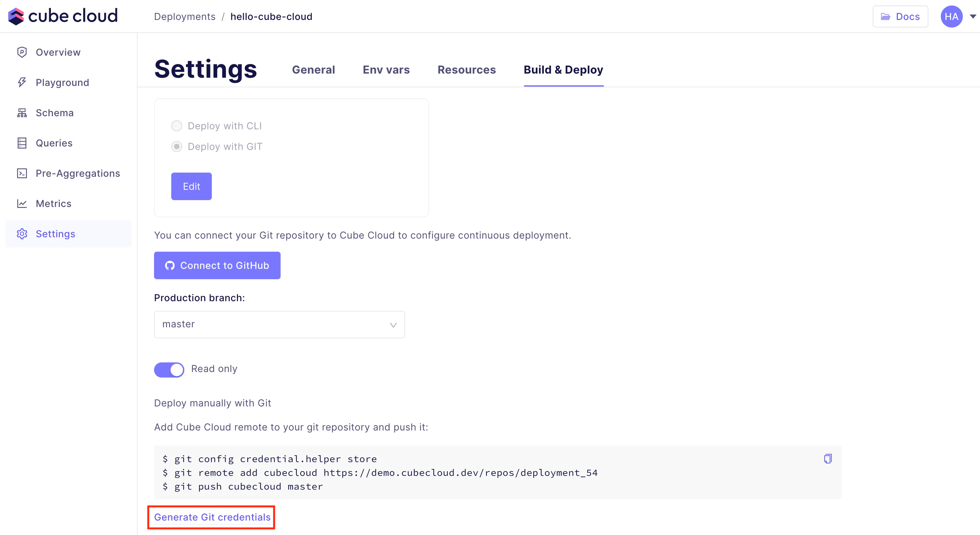Click the Settings gear icon in the sidebar

22,234
